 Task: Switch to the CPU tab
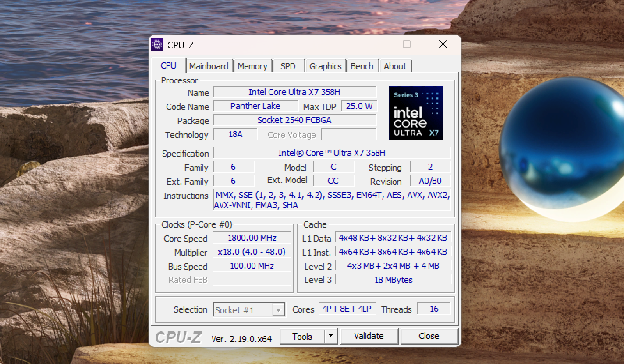168,66
